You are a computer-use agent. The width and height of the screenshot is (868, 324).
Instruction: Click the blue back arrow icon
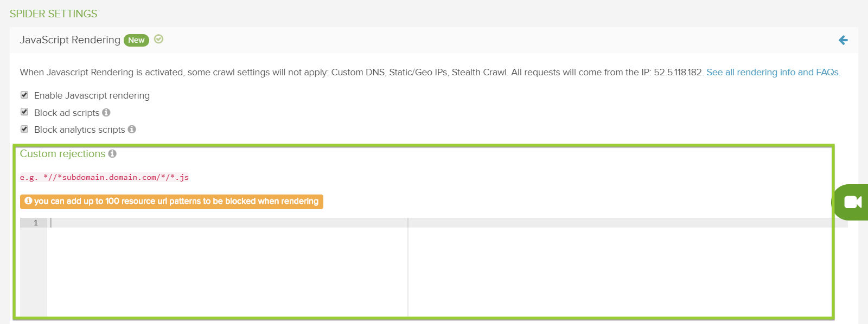click(843, 40)
